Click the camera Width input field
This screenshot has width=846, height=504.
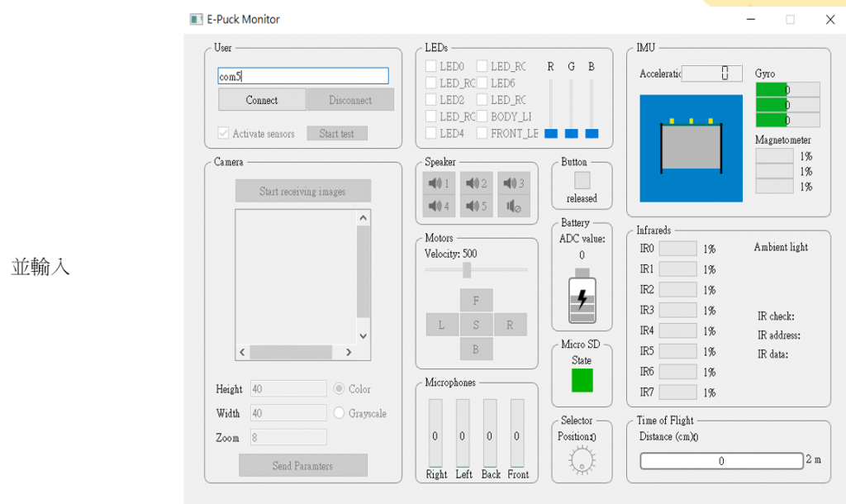click(288, 413)
